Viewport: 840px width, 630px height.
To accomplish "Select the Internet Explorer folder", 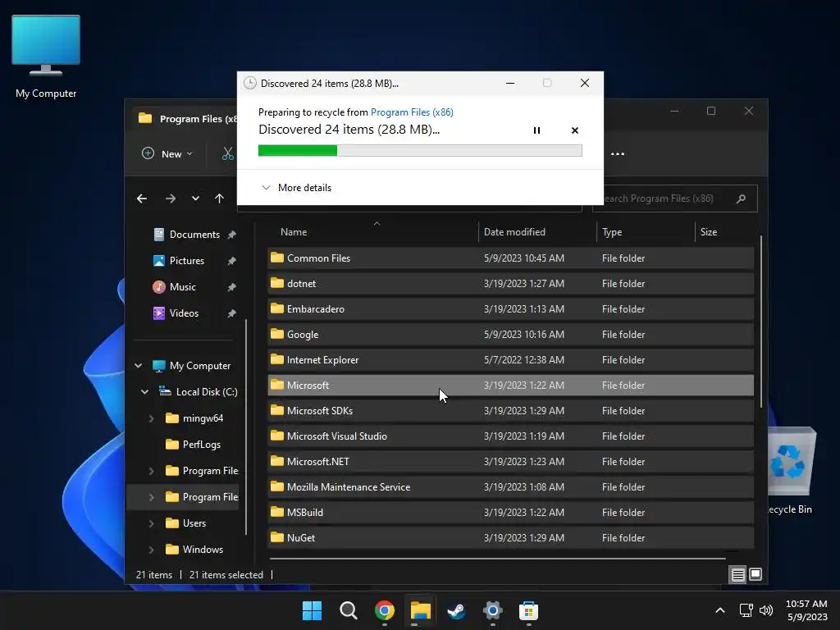I will point(510,360).
